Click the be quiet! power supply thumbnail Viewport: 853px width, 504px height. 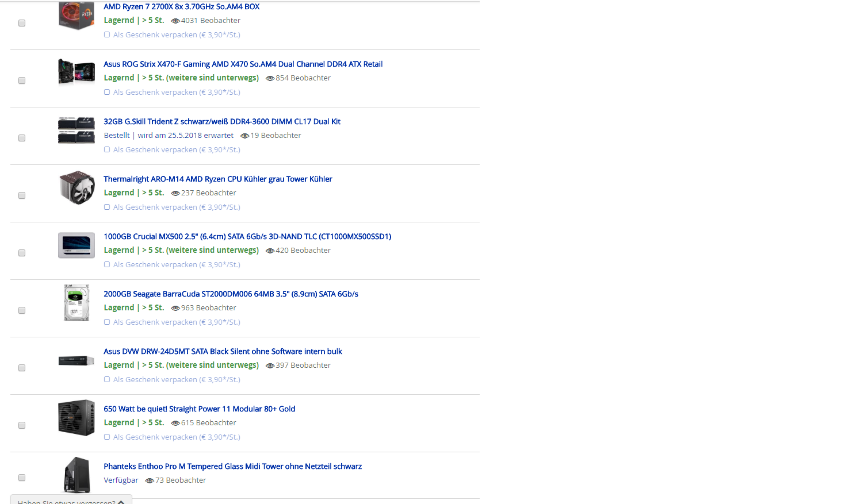click(76, 418)
